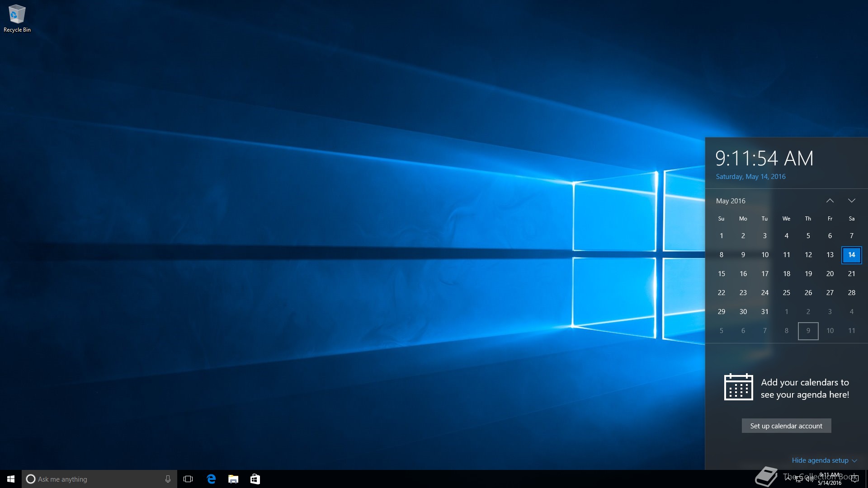Screen dimensions: 868x488
Task: Select May 13 in the calendar
Action: [x=830, y=255]
